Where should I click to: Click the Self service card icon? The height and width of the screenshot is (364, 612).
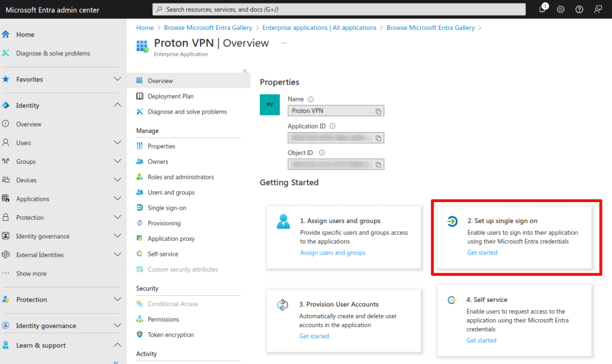point(452,300)
